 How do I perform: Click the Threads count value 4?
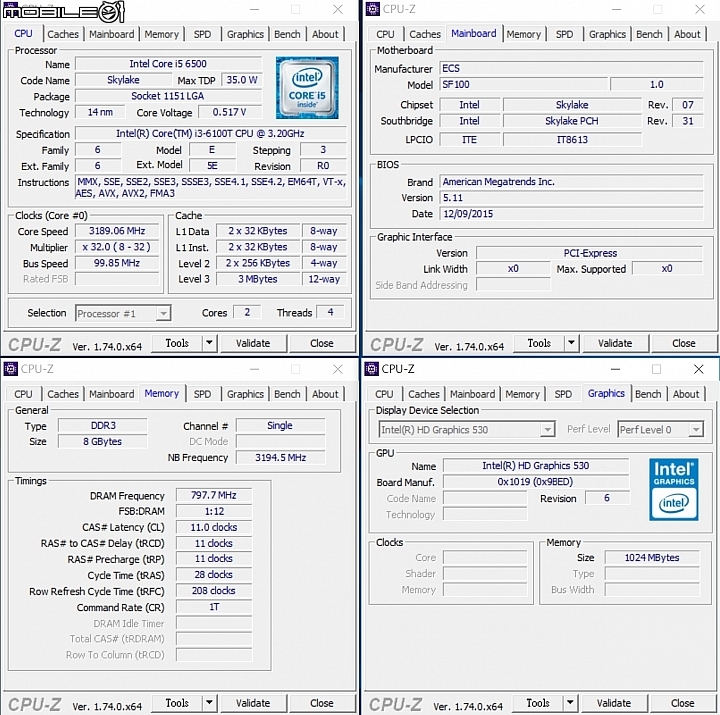pyautogui.click(x=330, y=313)
